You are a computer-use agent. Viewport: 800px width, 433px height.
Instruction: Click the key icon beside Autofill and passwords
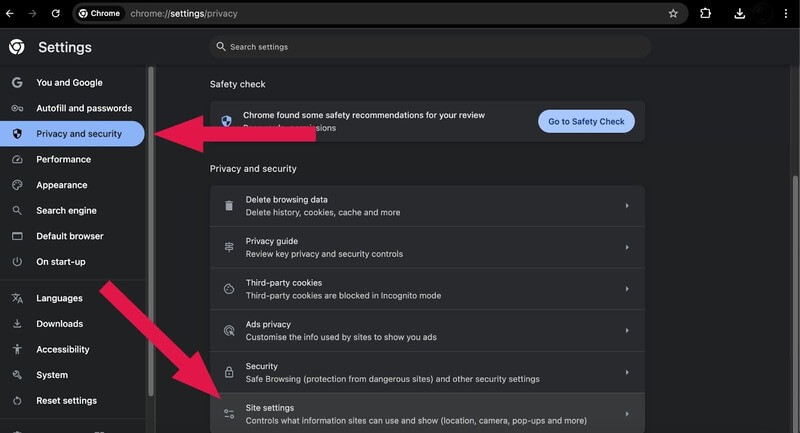coord(17,108)
